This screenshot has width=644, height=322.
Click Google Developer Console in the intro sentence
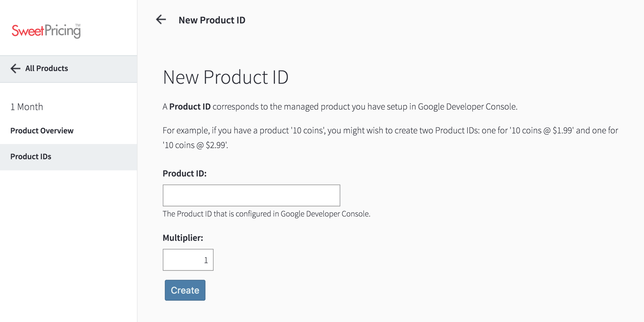[466, 107]
